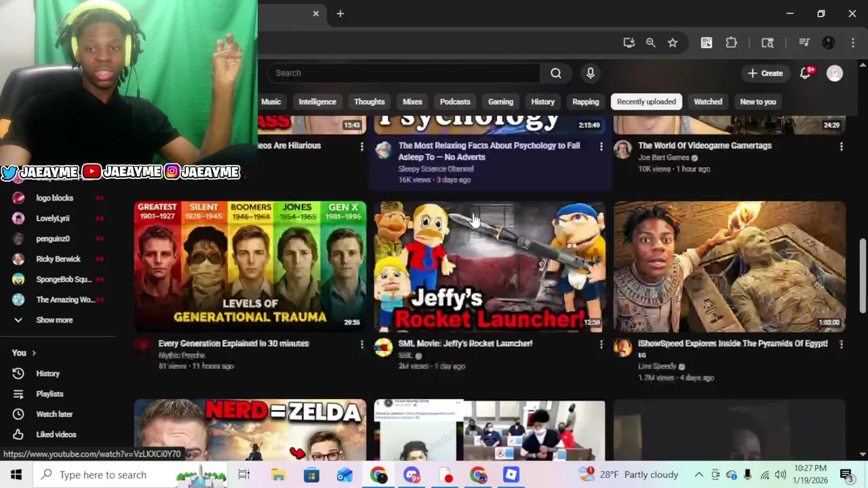868x488 pixels.
Task: Open more options for Jeffy's Rocket Launcher video
Action: tap(601, 344)
